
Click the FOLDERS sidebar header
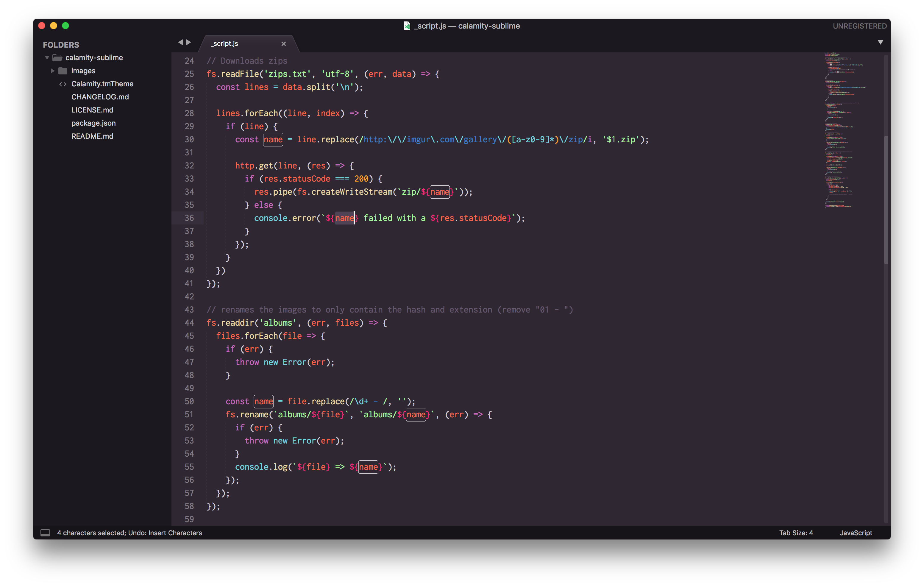click(x=61, y=45)
